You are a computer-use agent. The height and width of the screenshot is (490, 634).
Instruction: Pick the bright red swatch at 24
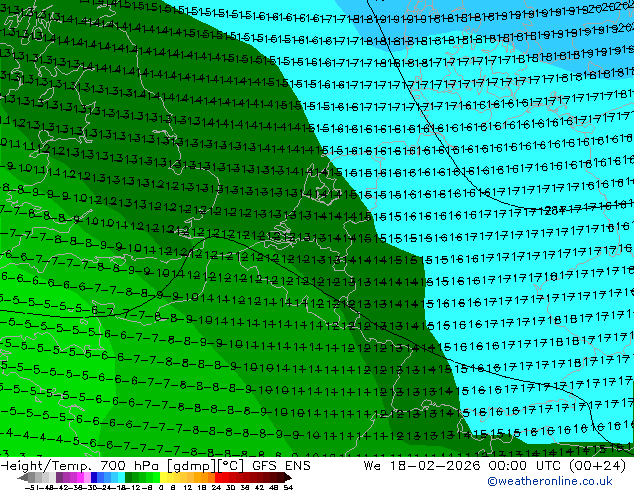pos(218,477)
